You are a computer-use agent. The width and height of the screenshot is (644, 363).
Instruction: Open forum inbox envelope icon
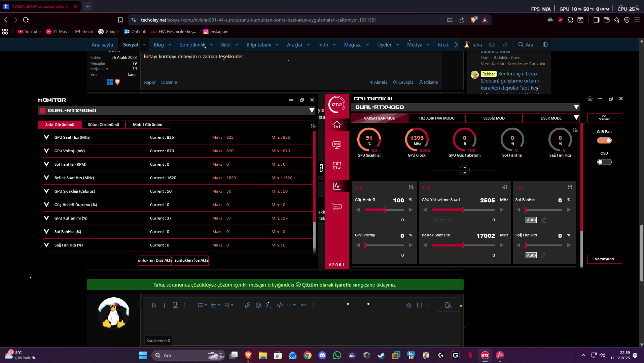492,44
